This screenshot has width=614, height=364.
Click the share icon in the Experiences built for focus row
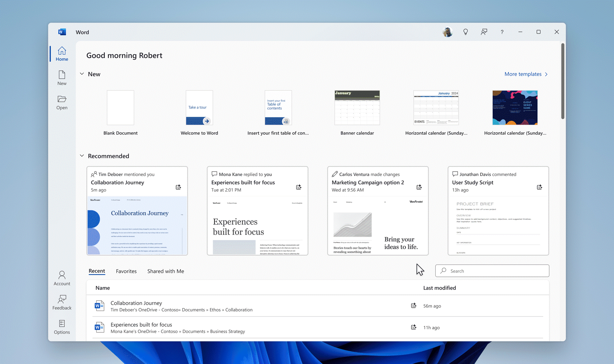pos(413,327)
